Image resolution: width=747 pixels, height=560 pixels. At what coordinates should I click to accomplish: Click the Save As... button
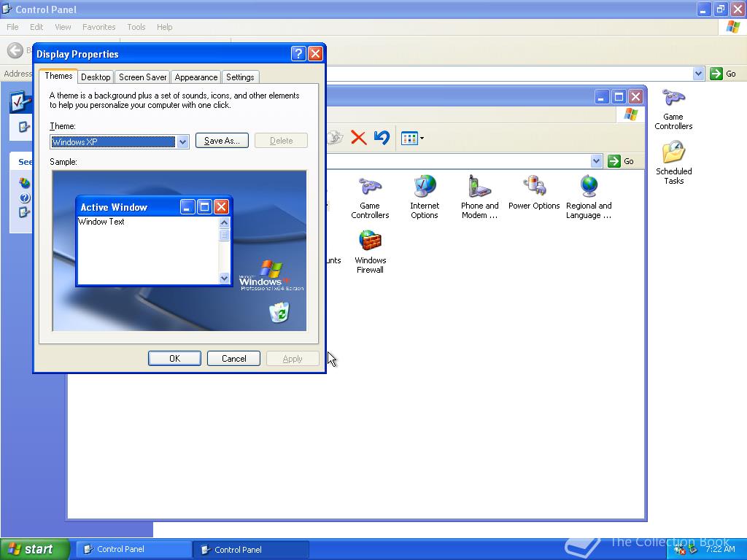[x=222, y=141]
